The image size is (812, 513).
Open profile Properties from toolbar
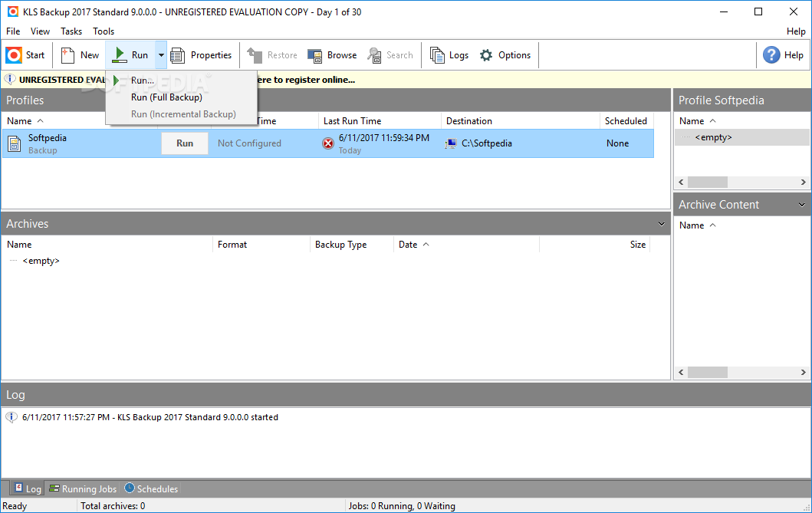click(201, 55)
